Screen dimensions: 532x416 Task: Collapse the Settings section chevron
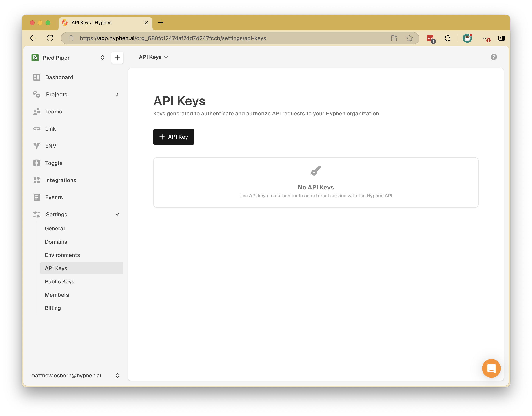[117, 214]
